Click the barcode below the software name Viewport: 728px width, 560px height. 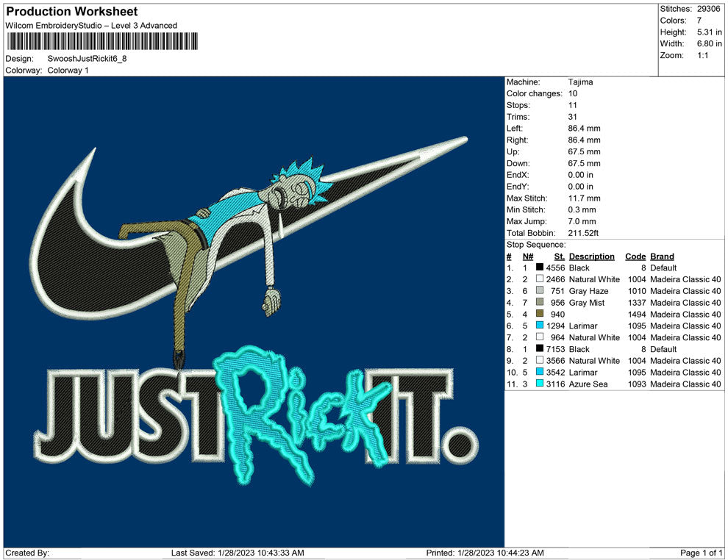(101, 42)
